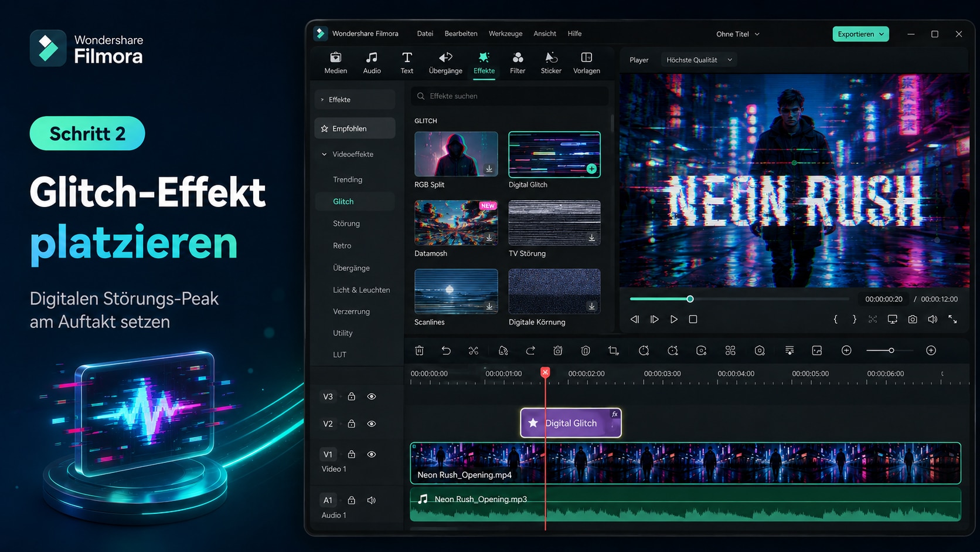Click the zoom circle button after the zoom slider

[x=931, y=350]
